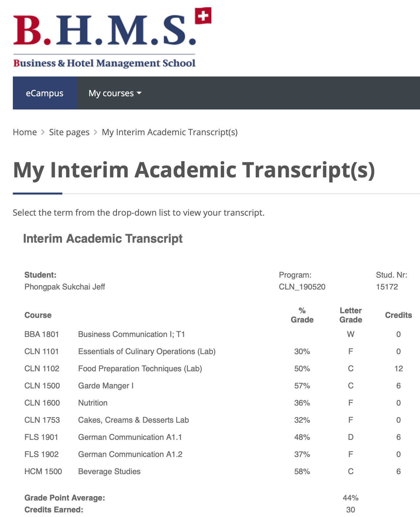Click the breadcrumb chevron after Site pages

96,132
